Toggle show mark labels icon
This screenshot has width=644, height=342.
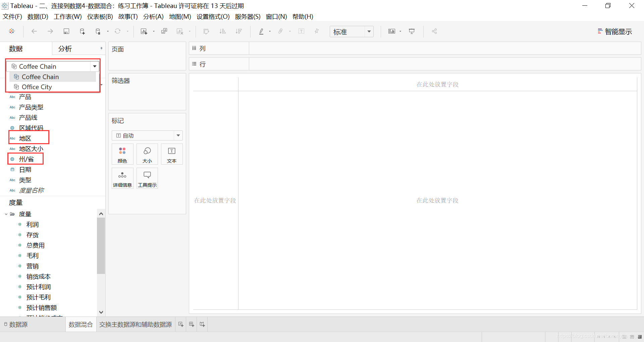coord(302,31)
